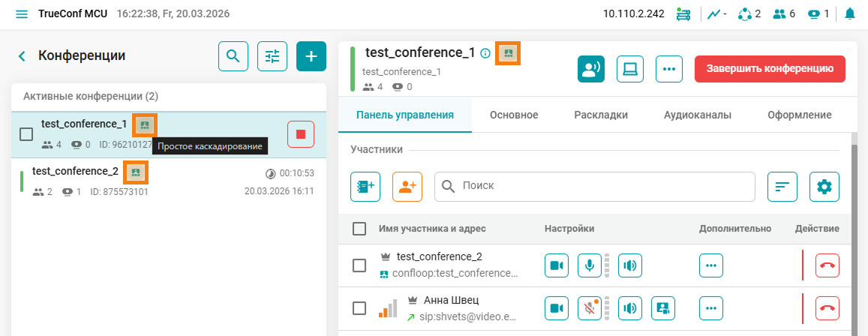Open three-dots menu in conference header
This screenshot has width=868, height=336.
click(x=669, y=69)
